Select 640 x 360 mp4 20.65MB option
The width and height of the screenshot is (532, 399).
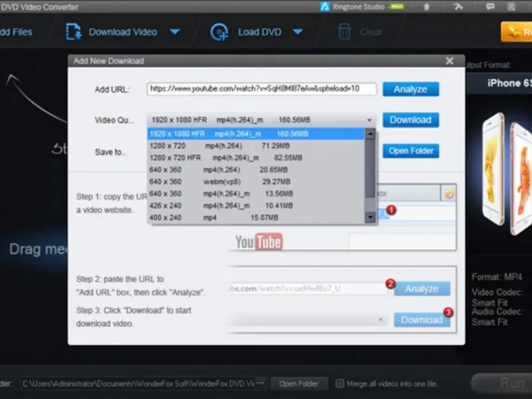(x=256, y=170)
